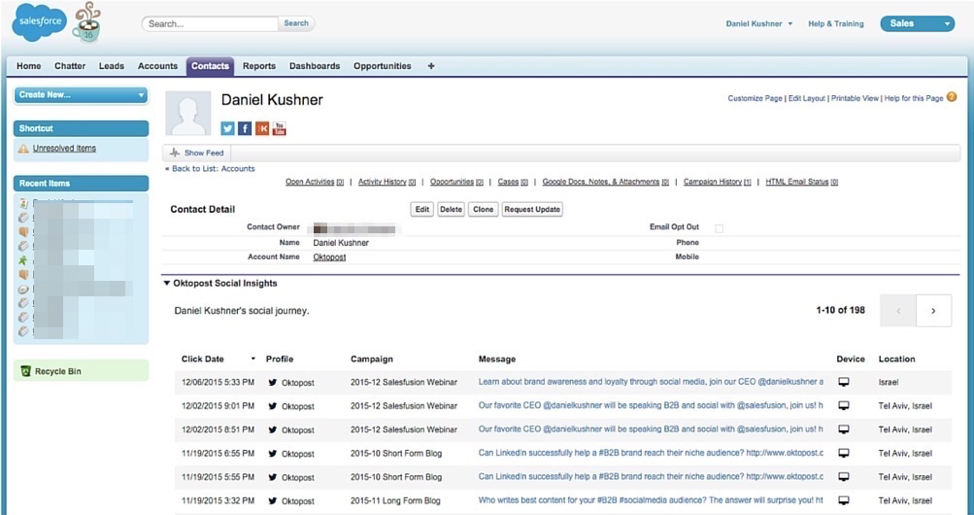Screen dimensions: 974x515
Task: Open the 'Who writes best content' message
Action: 651,501
